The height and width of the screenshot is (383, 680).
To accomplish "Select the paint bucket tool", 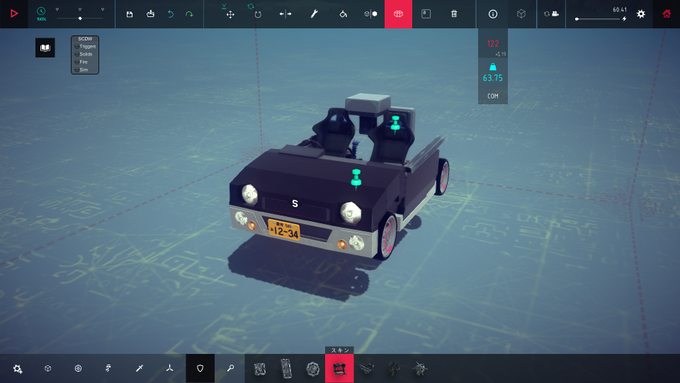I will [x=343, y=14].
